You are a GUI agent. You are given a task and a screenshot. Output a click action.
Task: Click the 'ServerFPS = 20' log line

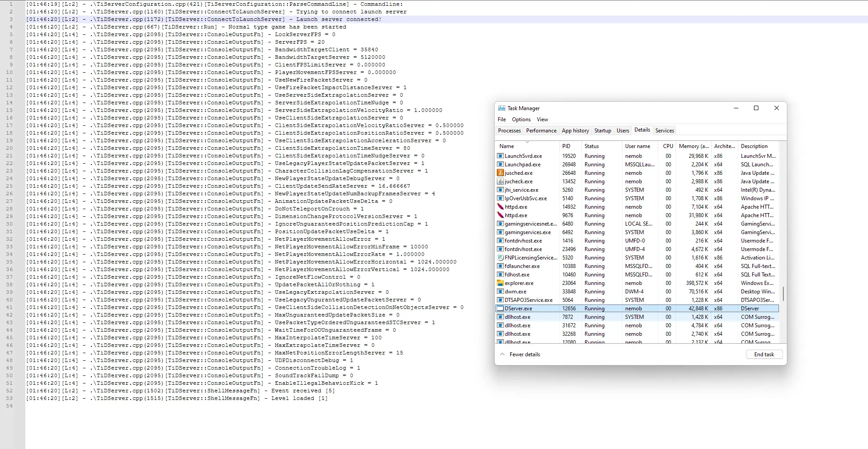point(176,42)
